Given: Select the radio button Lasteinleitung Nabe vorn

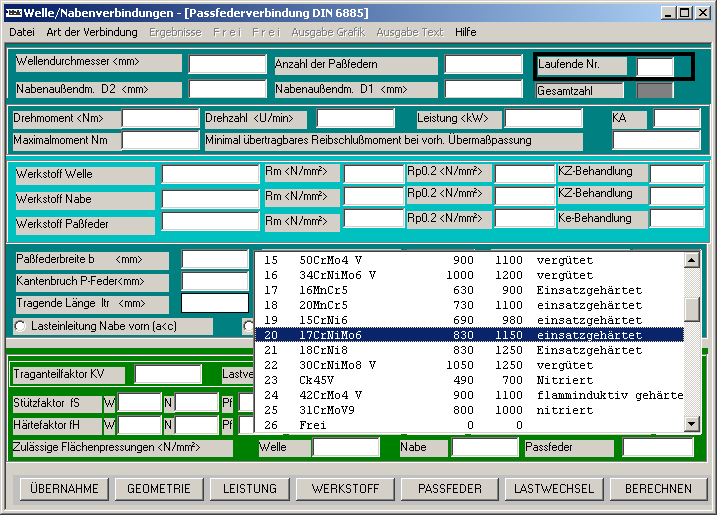Looking at the screenshot, I should [20, 326].
